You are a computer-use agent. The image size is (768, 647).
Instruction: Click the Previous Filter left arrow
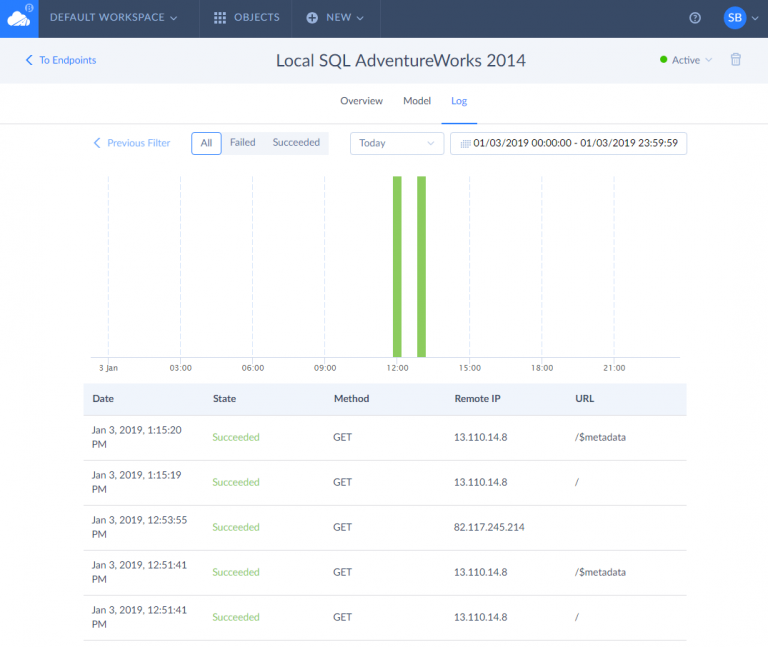(97, 143)
